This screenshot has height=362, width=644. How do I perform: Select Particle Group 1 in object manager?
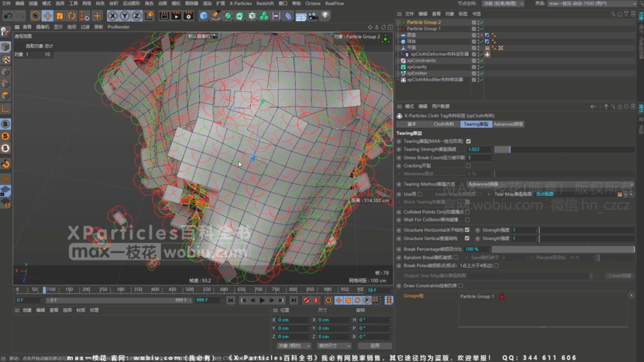(x=423, y=28)
